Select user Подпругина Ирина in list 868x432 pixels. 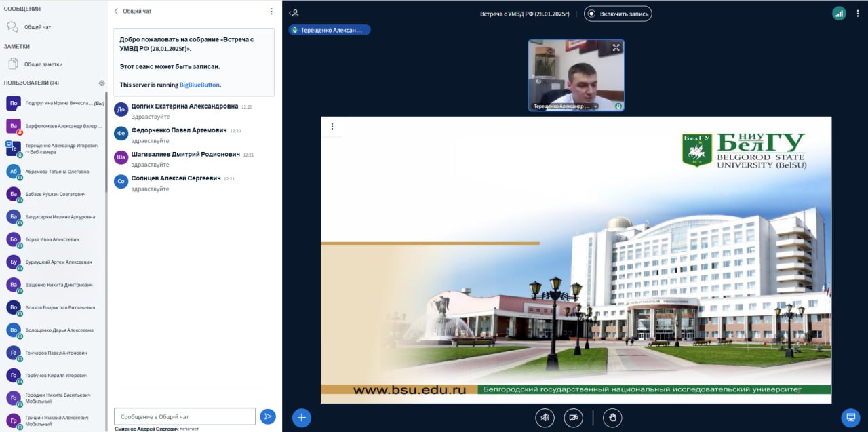tap(54, 103)
